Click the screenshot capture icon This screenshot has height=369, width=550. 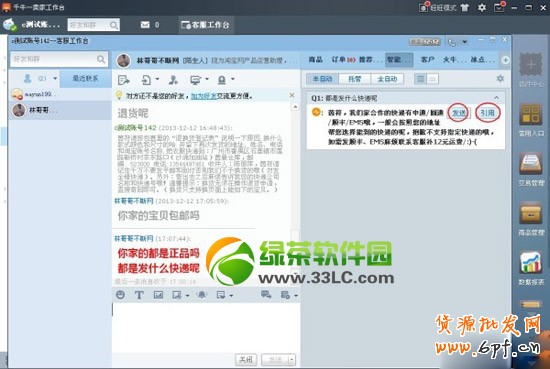click(x=177, y=295)
